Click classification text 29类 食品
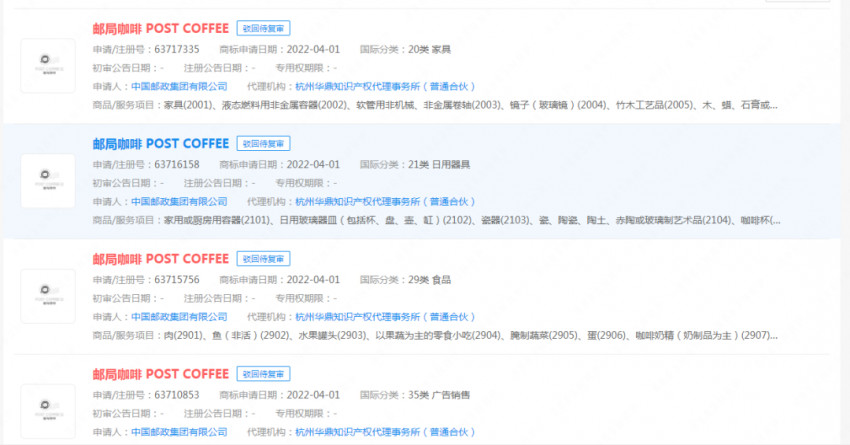 point(429,280)
